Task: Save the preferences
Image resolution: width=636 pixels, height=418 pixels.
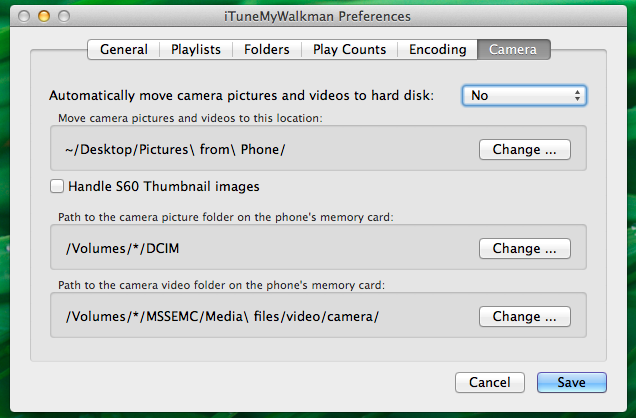Action: pos(572,382)
